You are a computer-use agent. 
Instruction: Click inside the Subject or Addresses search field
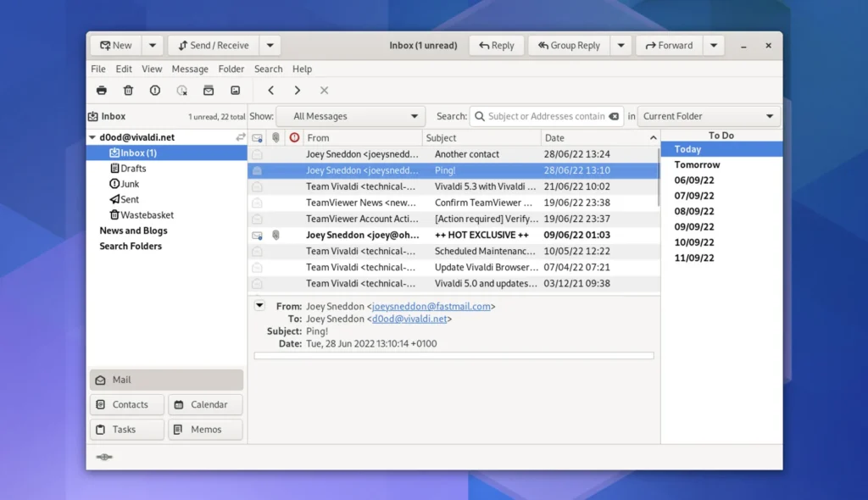coord(547,116)
